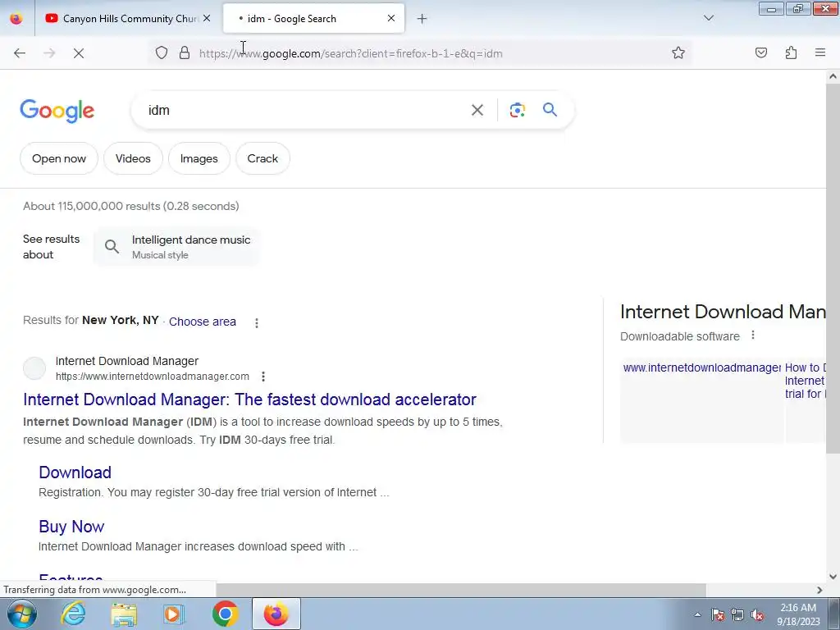Click the taskbar clock showing 2:16 AM
The width and height of the screenshot is (840, 630).
pyautogui.click(x=798, y=614)
